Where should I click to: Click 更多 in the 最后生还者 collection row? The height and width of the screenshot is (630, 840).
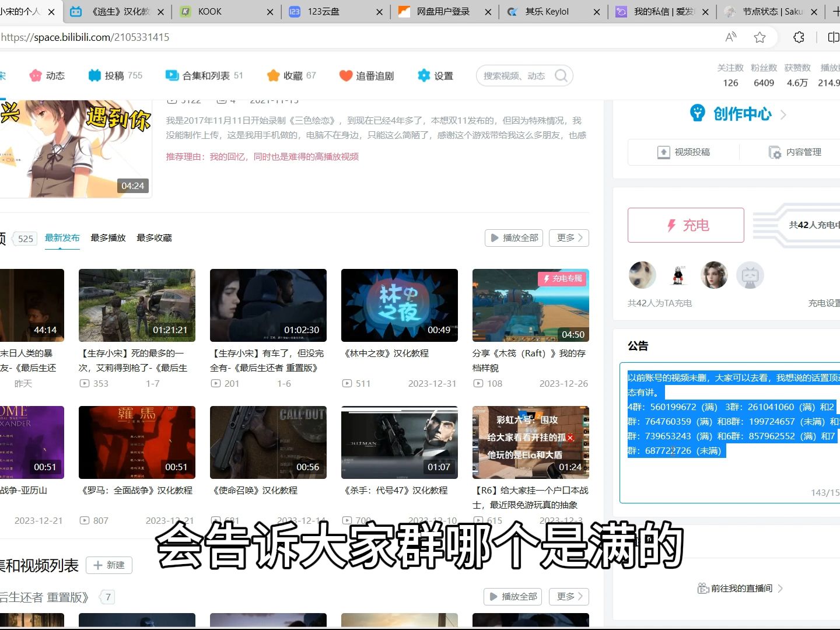[x=569, y=597]
